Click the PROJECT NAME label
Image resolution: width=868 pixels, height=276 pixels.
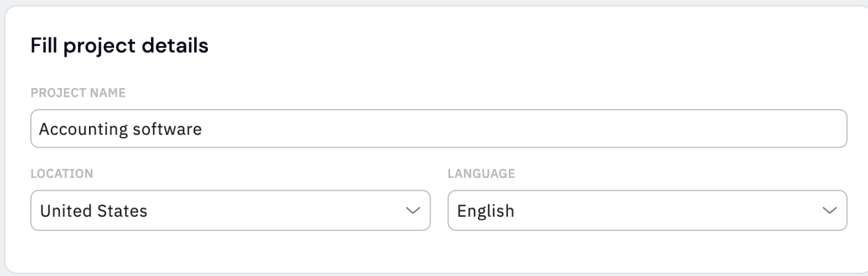pos(78,93)
